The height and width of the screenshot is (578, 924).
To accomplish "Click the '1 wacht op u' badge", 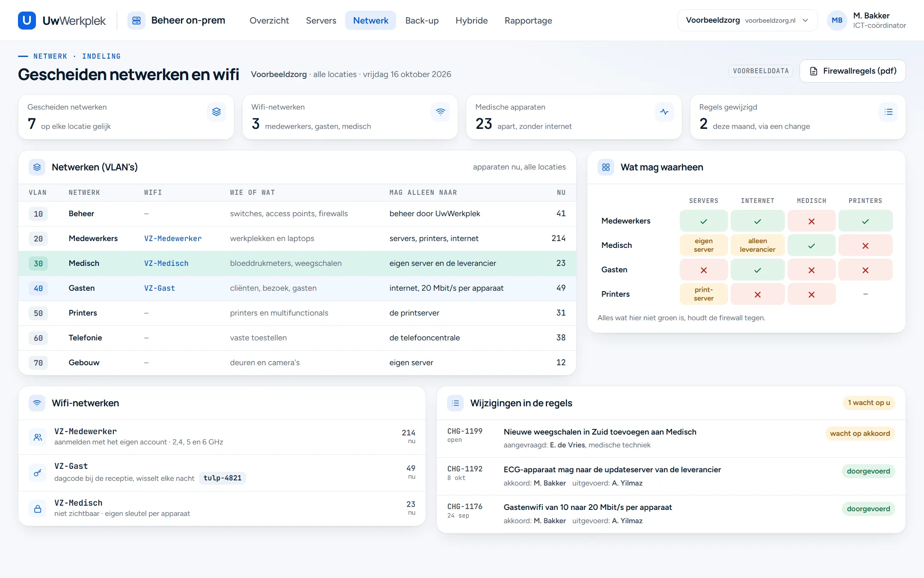I will tap(869, 403).
